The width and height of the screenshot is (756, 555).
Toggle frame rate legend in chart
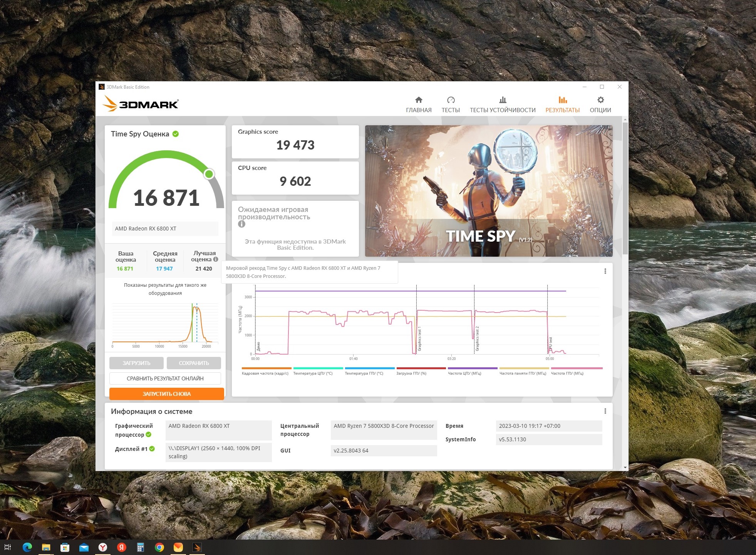(265, 373)
